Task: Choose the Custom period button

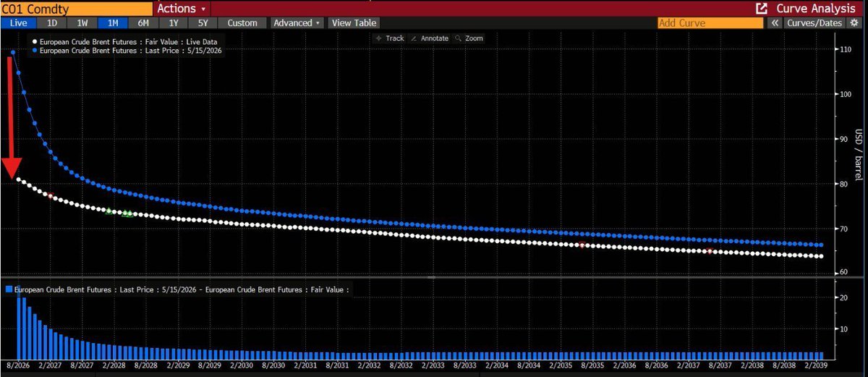Action: tap(242, 22)
